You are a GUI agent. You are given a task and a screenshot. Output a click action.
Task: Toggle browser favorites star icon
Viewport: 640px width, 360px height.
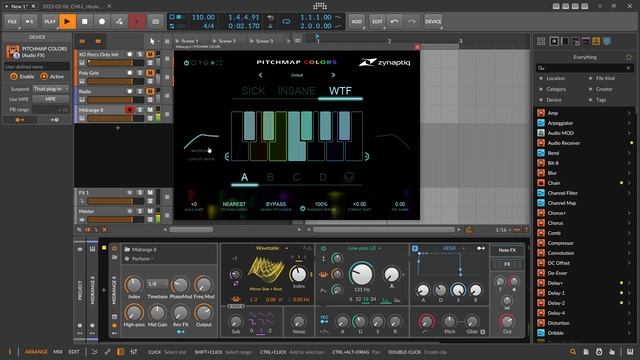629,57
